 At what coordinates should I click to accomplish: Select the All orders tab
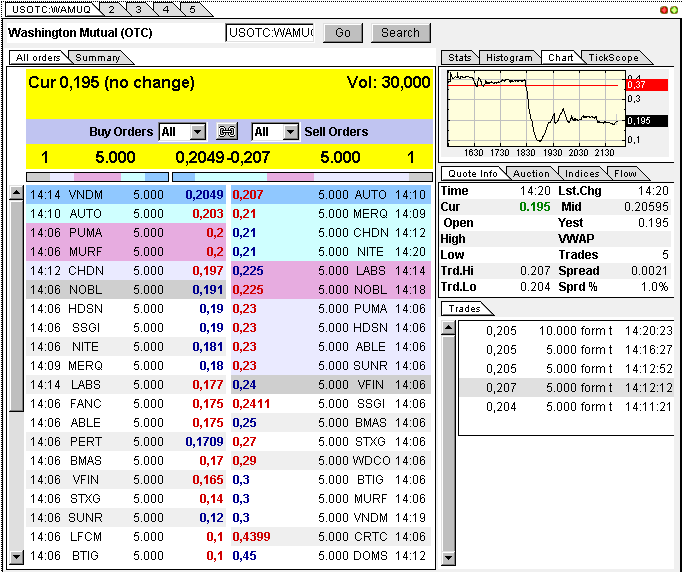point(38,57)
